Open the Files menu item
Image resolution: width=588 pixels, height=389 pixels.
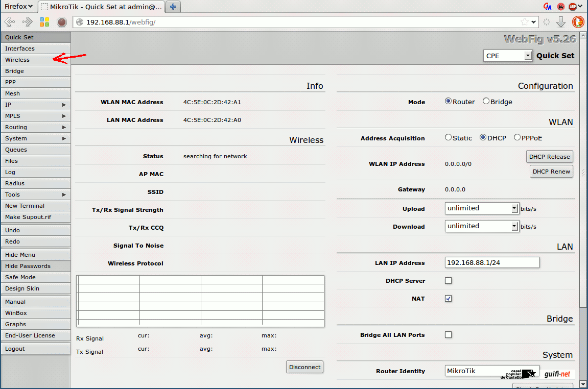point(35,161)
